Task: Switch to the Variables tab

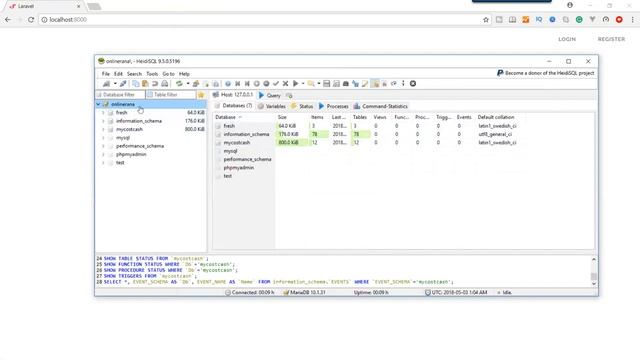Action: pos(272,106)
